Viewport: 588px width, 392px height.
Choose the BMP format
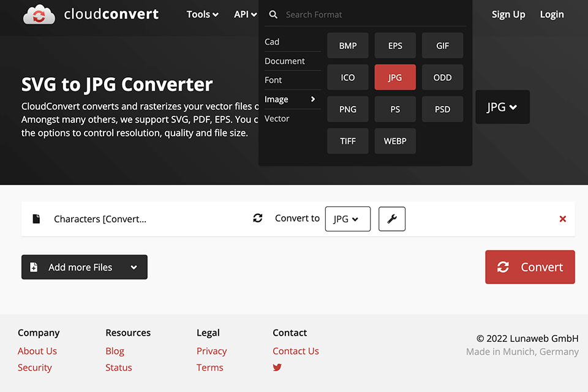coord(348,45)
